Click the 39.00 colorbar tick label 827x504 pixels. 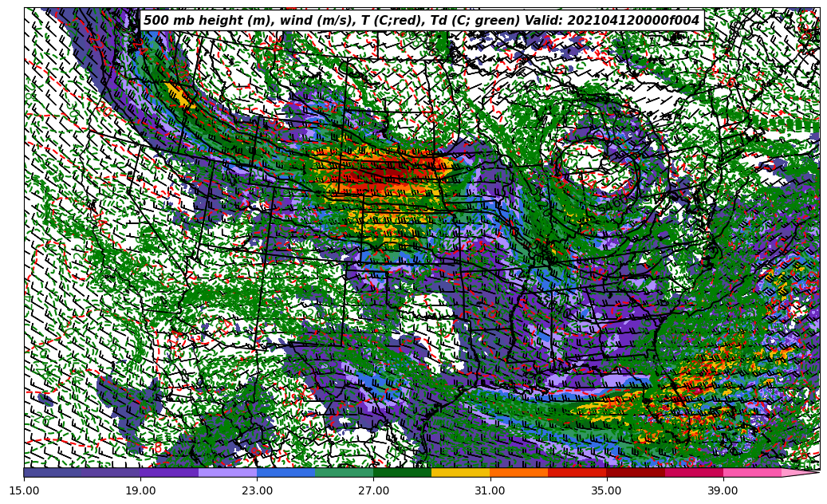coord(723,490)
